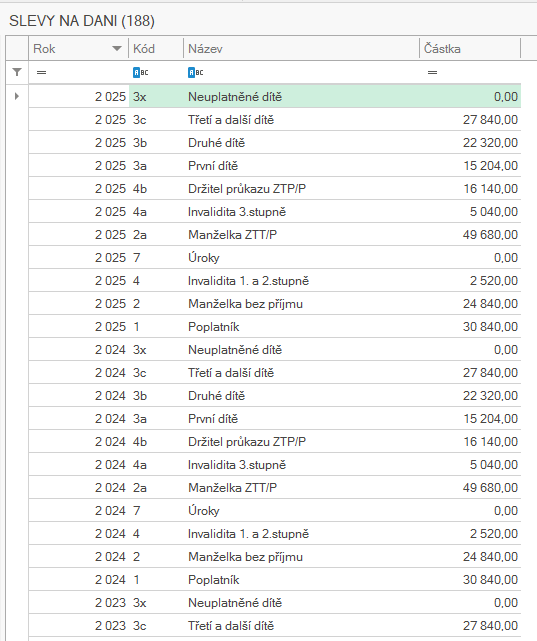Click the current row indicator arrow
This screenshot has height=641, width=537.
tap(17, 96)
